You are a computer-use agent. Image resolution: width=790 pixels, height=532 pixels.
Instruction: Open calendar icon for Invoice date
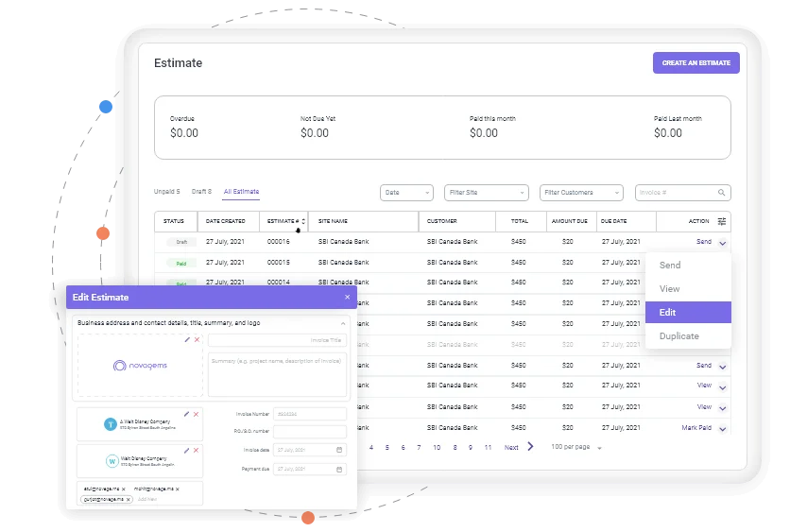tap(339, 450)
